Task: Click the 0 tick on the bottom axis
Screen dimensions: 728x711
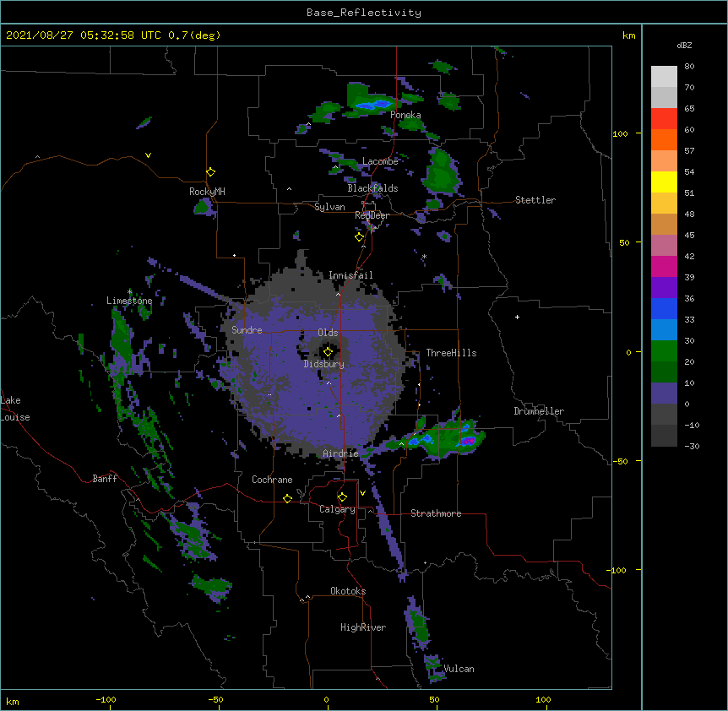Action: (x=326, y=700)
